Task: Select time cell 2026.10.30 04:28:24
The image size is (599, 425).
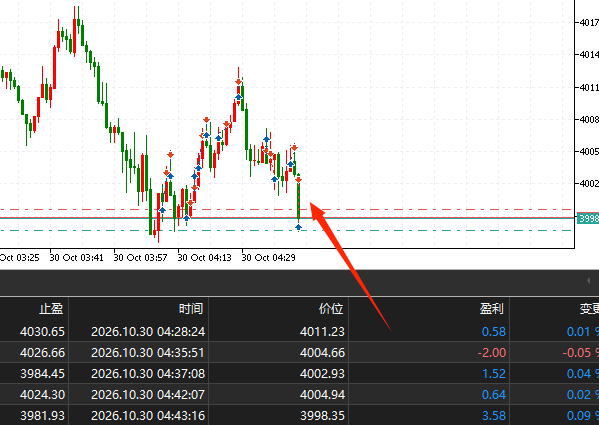Action: [x=148, y=331]
